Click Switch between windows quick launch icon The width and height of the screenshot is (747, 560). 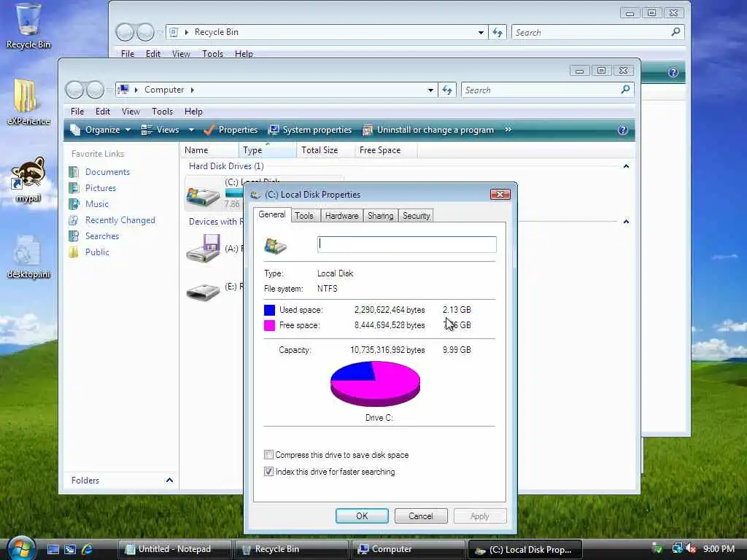[70, 550]
